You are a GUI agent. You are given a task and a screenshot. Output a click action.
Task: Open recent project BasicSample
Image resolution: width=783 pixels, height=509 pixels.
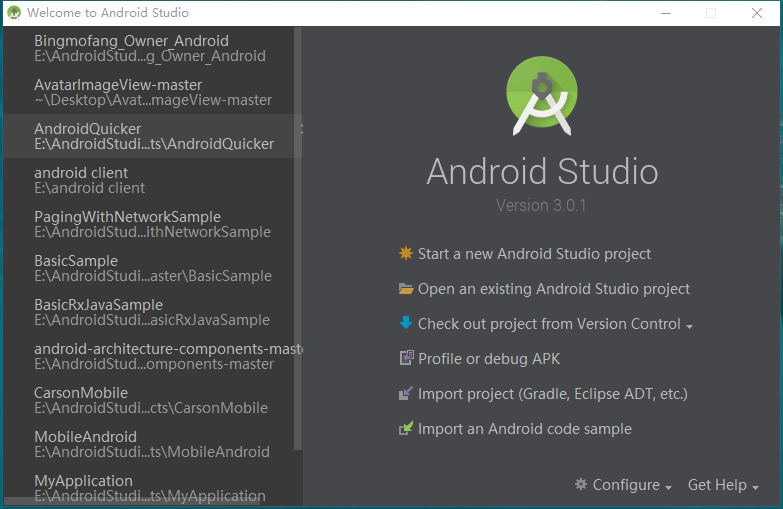point(148,268)
